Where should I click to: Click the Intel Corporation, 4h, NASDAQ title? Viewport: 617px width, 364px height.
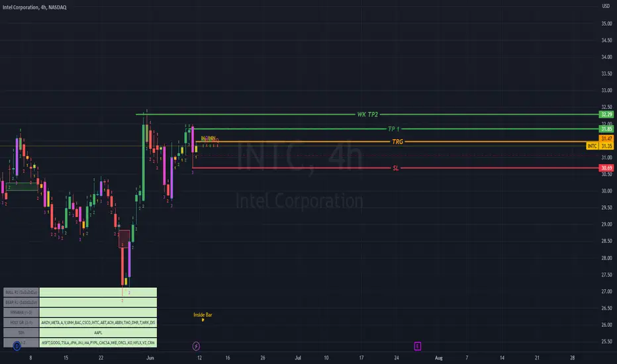(34, 7)
